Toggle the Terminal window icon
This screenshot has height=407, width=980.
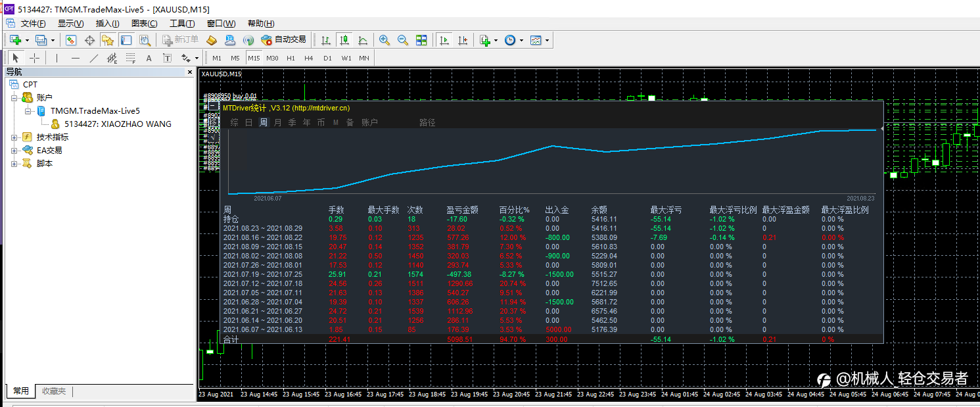point(126,40)
